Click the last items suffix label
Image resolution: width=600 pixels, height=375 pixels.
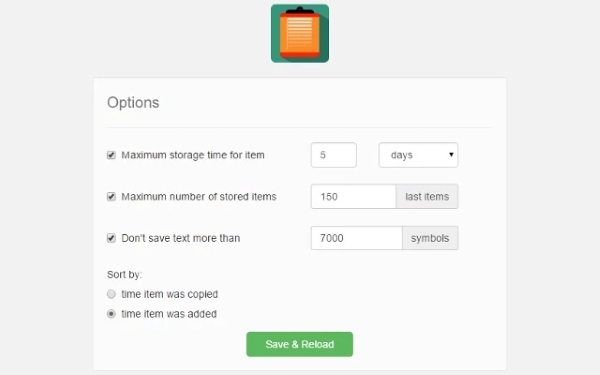pyautogui.click(x=427, y=197)
